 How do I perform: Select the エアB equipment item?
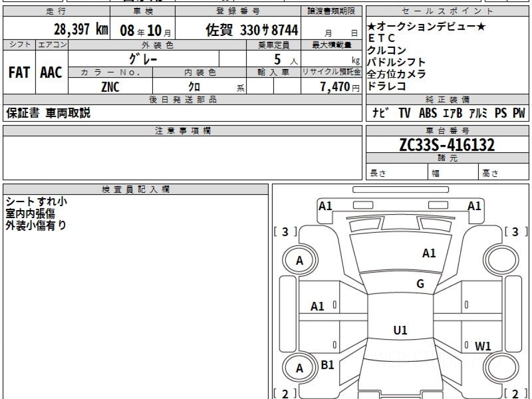(x=453, y=113)
